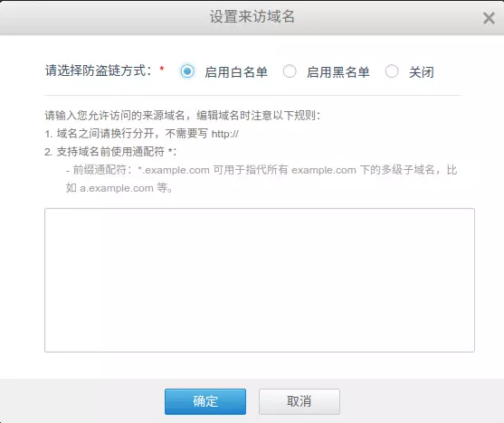Viewport: 504px width, 423px height.
Task: Click the red required asterisk
Action: (x=162, y=68)
